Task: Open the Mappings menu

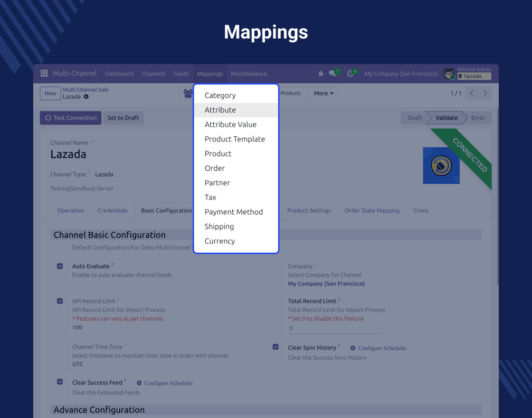Action: point(210,74)
